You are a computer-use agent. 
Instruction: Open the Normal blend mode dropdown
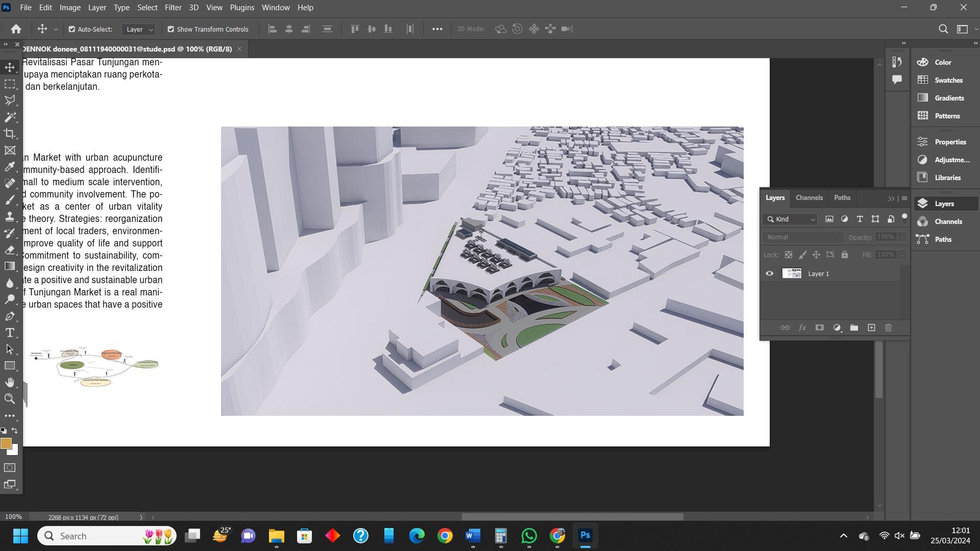coord(803,237)
